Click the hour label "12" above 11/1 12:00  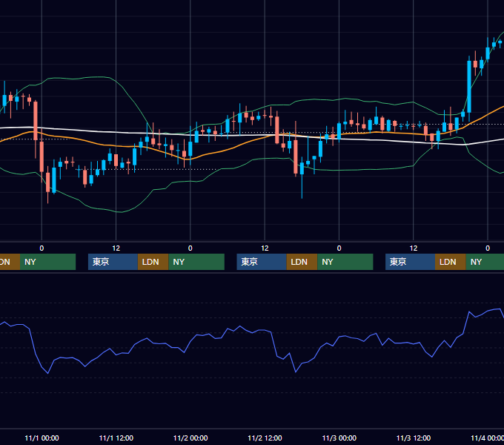(x=116, y=248)
